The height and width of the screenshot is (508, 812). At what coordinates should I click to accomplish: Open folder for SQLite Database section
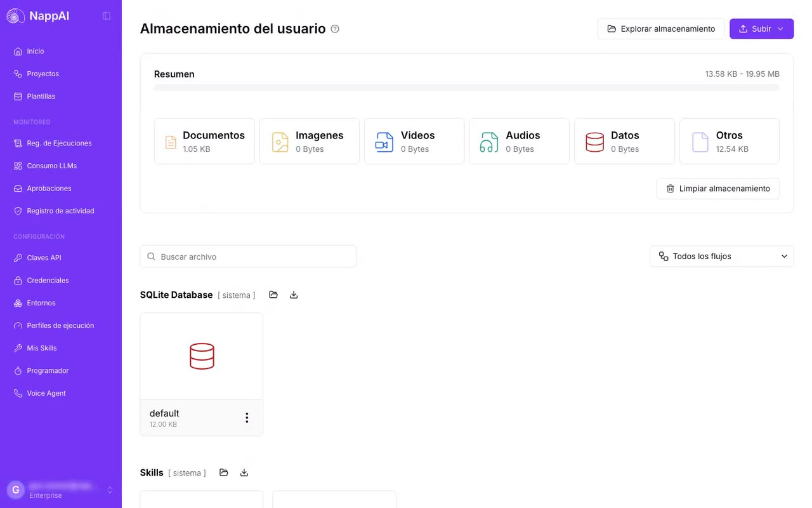coord(273,295)
